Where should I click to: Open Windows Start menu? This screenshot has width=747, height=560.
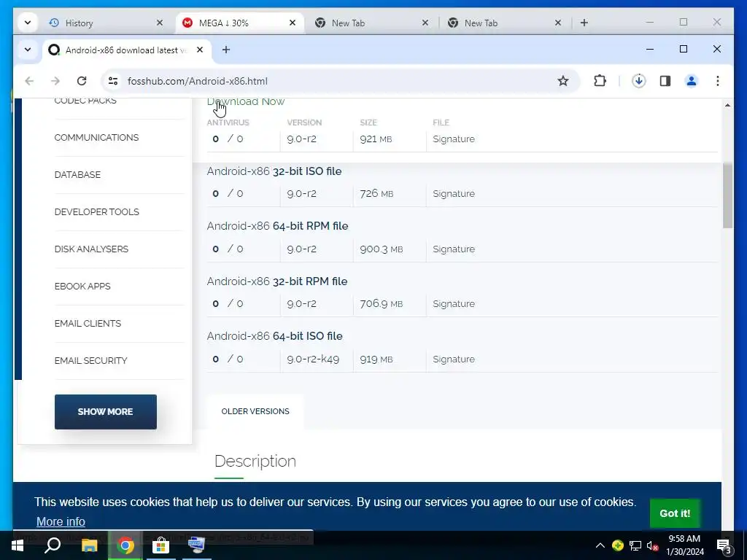[x=18, y=545]
